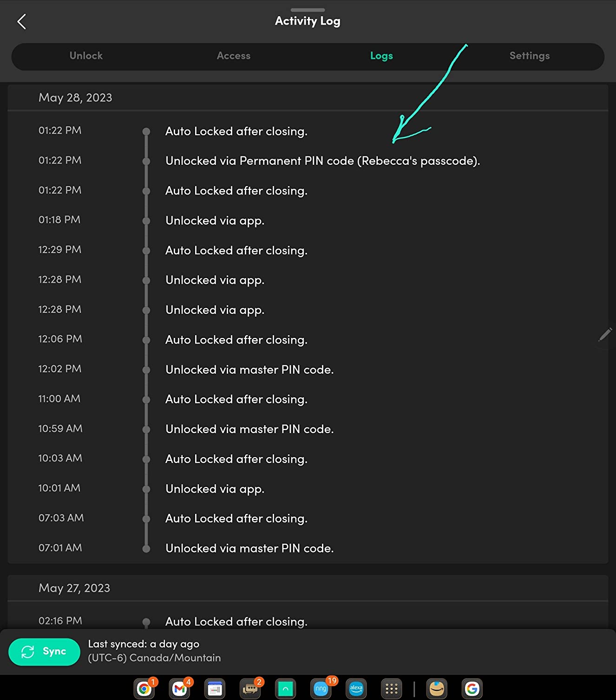Tap the 12:02 PM master PIN unlock entry

(249, 369)
